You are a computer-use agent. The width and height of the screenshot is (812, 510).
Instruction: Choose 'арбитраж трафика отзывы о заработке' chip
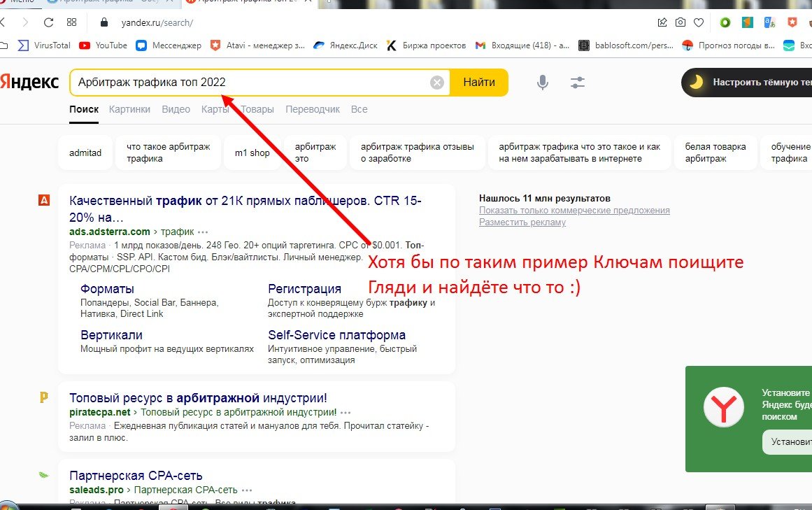coord(418,153)
